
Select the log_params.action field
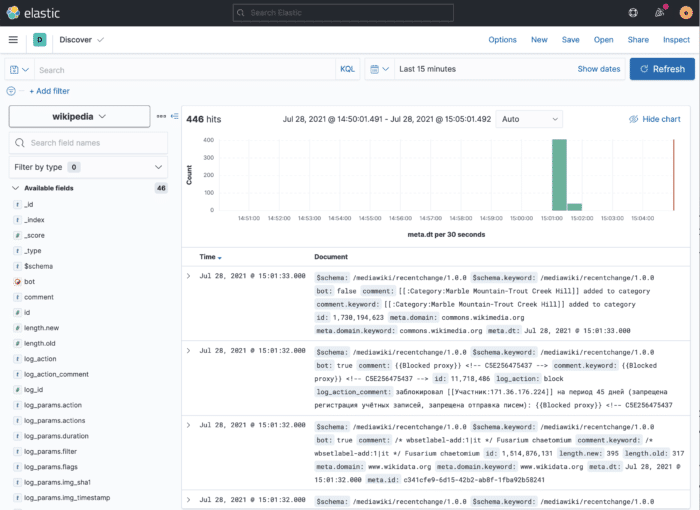[x=53, y=405]
